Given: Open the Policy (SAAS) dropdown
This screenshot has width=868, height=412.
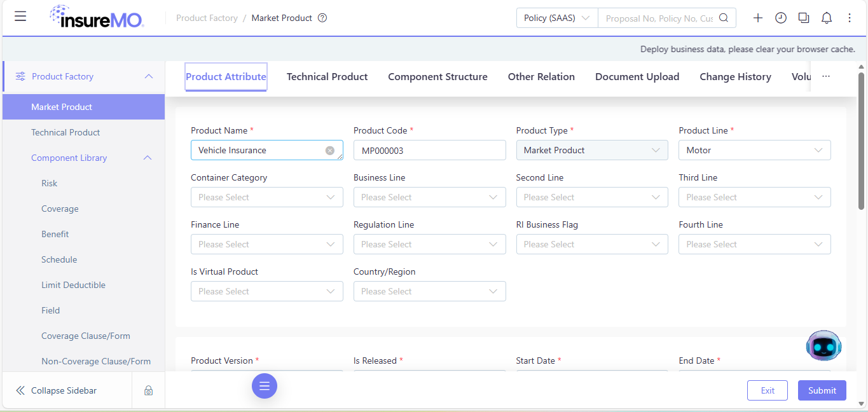Looking at the screenshot, I should point(557,18).
